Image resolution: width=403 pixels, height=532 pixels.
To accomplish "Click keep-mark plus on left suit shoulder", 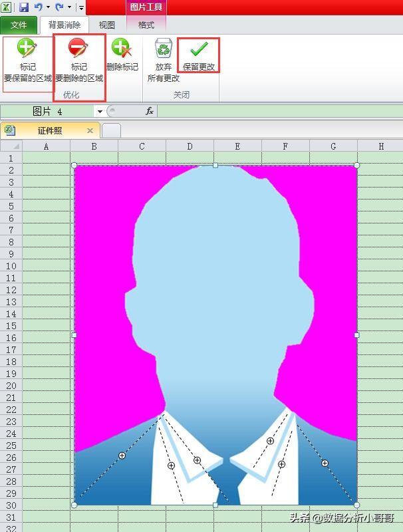I will 122,456.
